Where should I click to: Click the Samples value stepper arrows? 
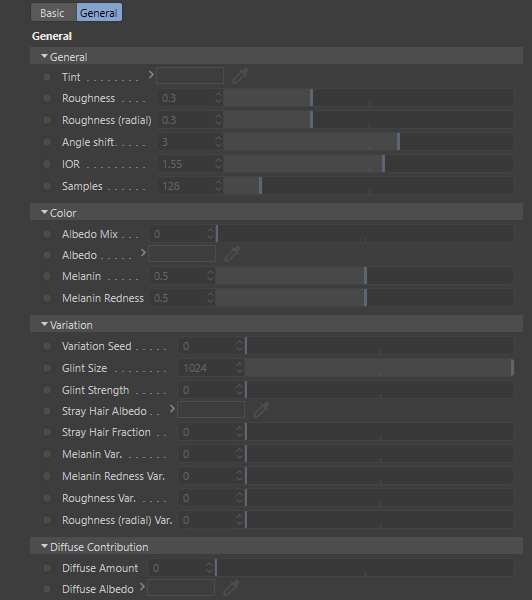[218, 186]
